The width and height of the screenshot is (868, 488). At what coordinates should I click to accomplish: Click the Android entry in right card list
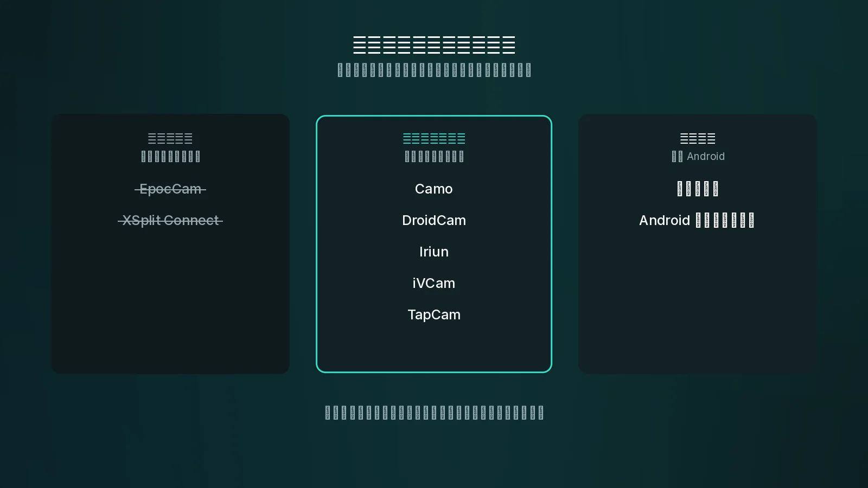click(697, 221)
